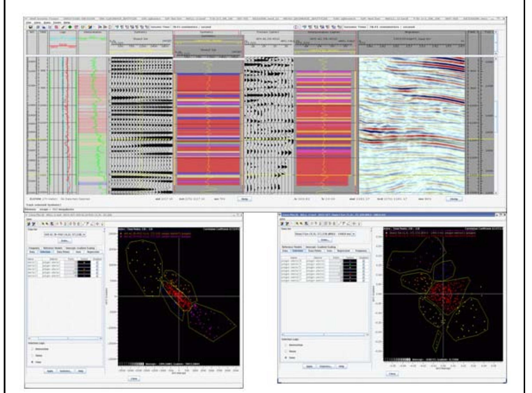Click symbol swatch of top polygon row, right window
The image size is (532, 393).
350,261
